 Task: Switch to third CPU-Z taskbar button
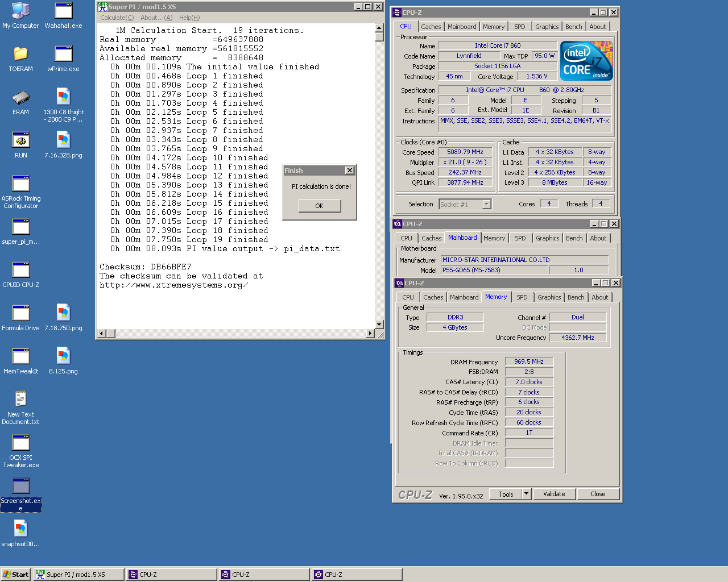click(357, 575)
